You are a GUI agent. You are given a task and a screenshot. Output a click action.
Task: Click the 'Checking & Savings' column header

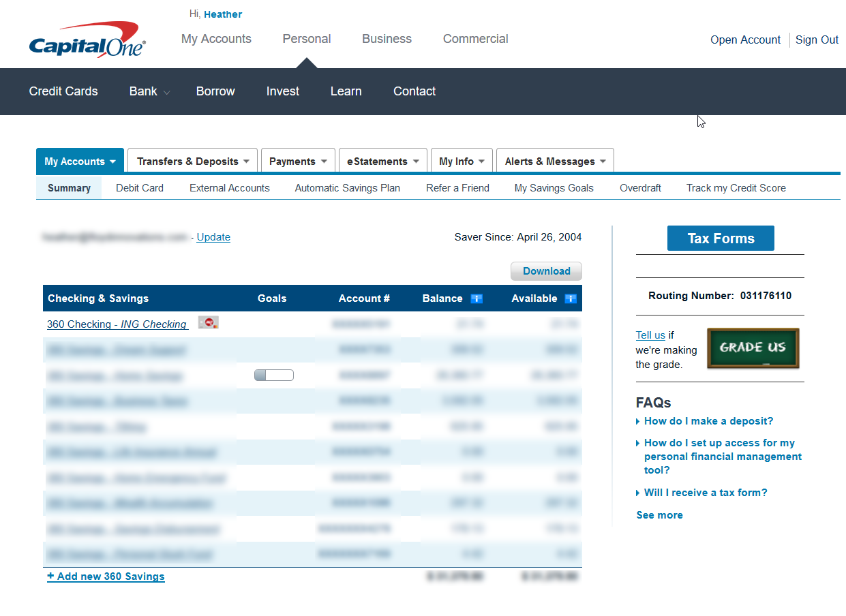[x=98, y=298]
